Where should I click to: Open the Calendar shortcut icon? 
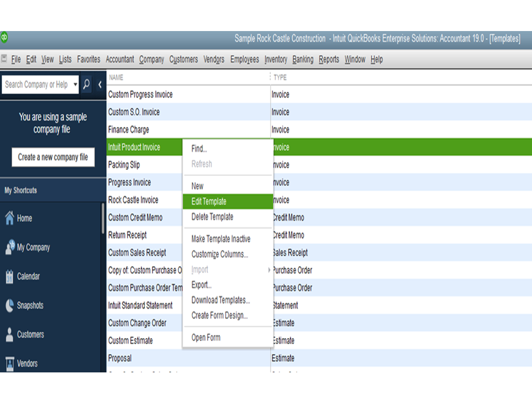tap(9, 277)
